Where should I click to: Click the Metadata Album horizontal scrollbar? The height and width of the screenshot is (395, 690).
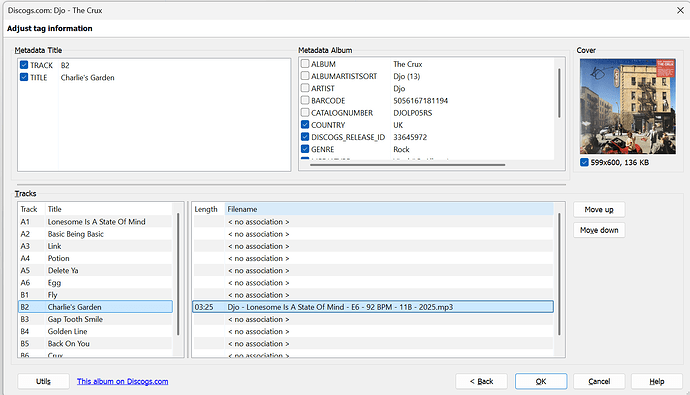coord(407,165)
